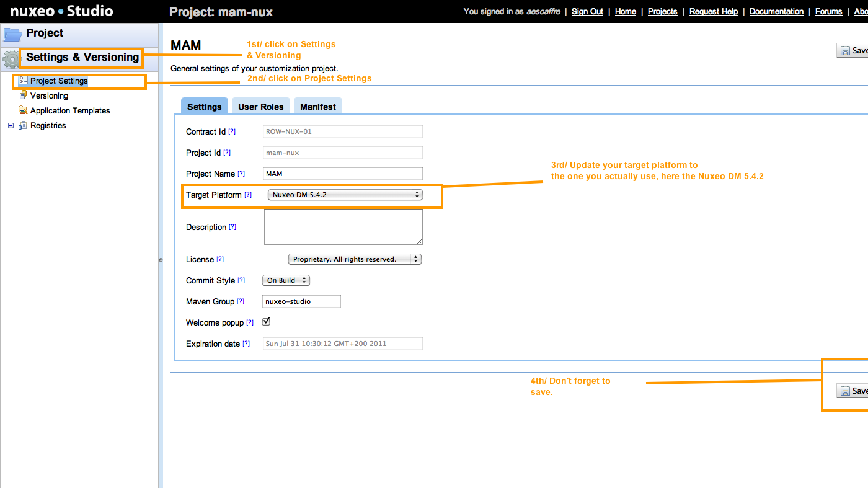
Task: Open help for Maven Group
Action: coord(241,301)
